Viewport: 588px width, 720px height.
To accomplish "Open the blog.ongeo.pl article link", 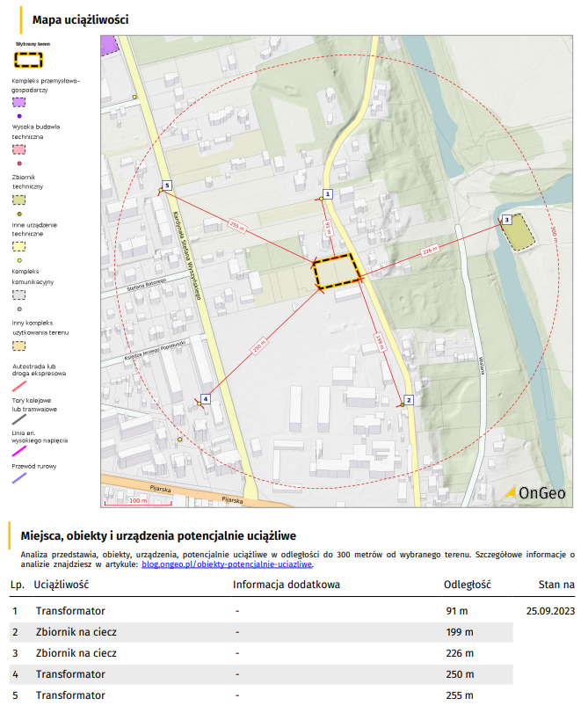I will click(227, 564).
